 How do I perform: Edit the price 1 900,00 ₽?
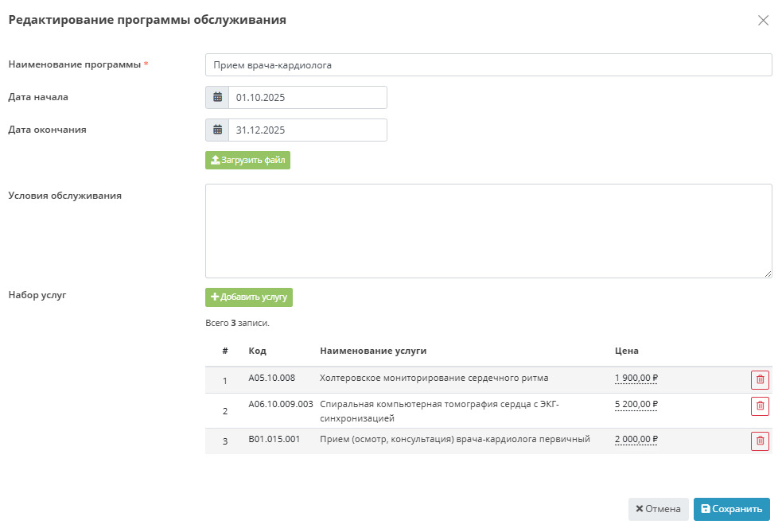point(636,378)
